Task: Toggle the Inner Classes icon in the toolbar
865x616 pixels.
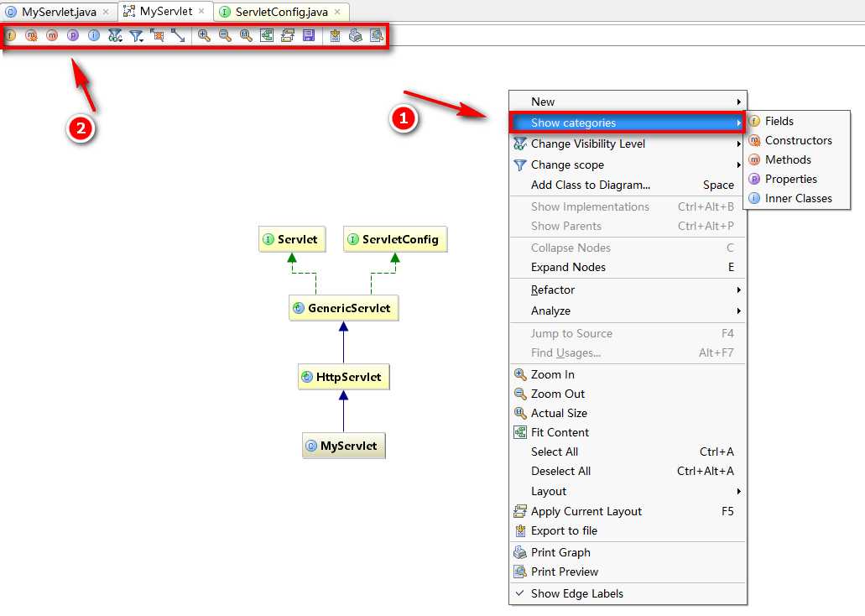Action: 94,36
